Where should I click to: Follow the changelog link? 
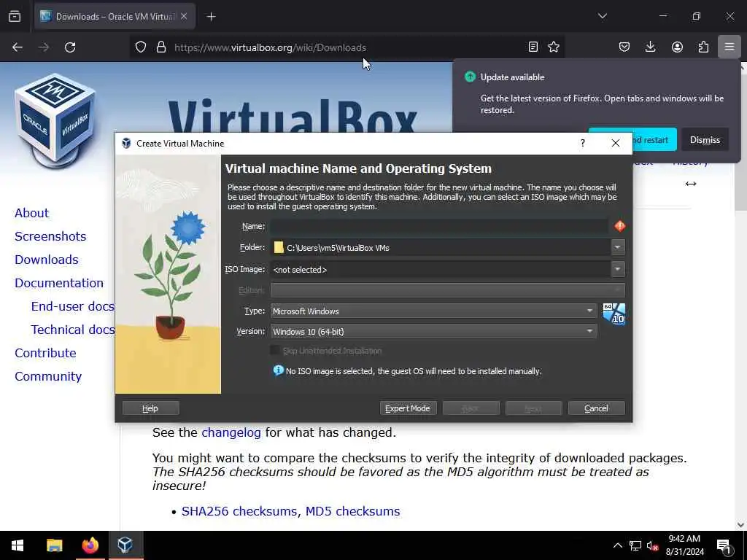231,432
